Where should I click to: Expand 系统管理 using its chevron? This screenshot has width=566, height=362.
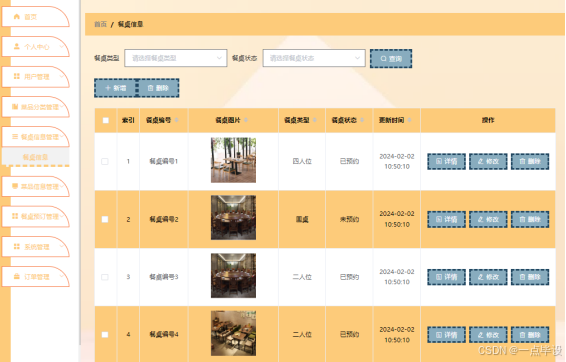[x=62, y=247]
